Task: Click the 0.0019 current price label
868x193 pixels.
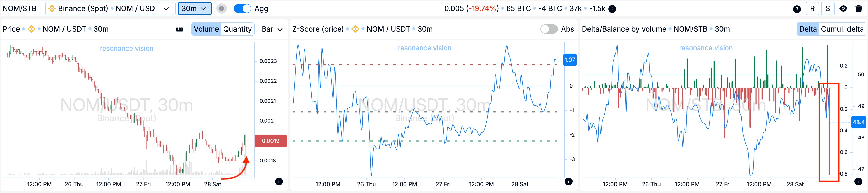Action: [x=270, y=141]
